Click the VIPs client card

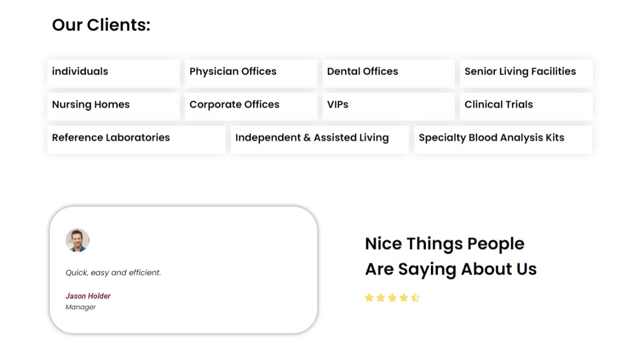(388, 105)
